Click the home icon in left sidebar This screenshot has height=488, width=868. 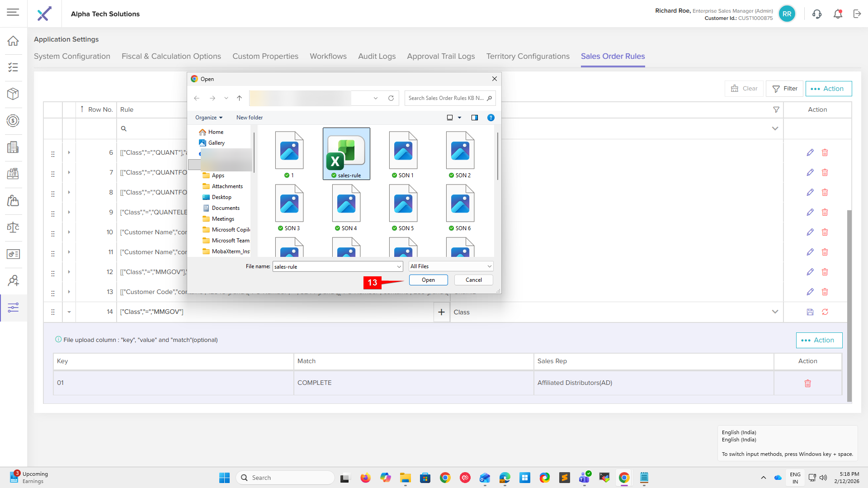point(13,41)
